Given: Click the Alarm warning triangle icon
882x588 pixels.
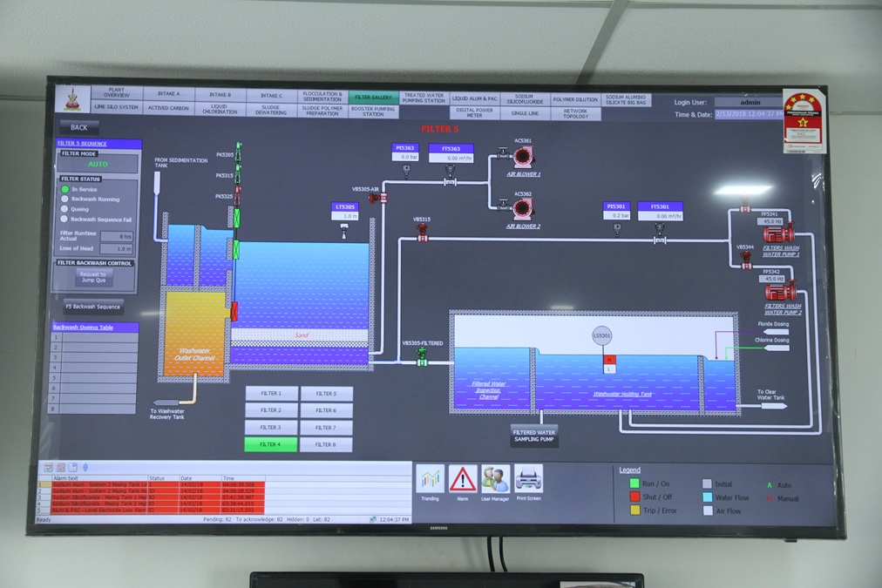Looking at the screenshot, I should 463,479.
